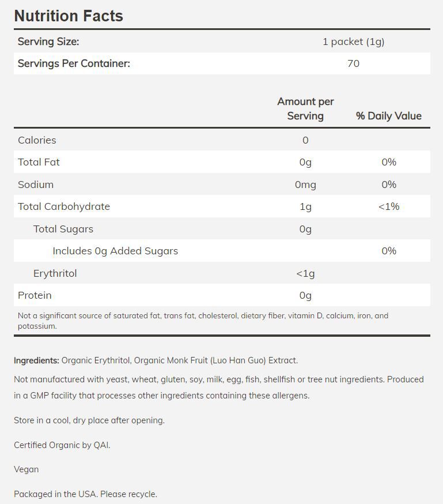Click the Nutrition Facts heading
The image size is (443, 504).
click(x=69, y=16)
